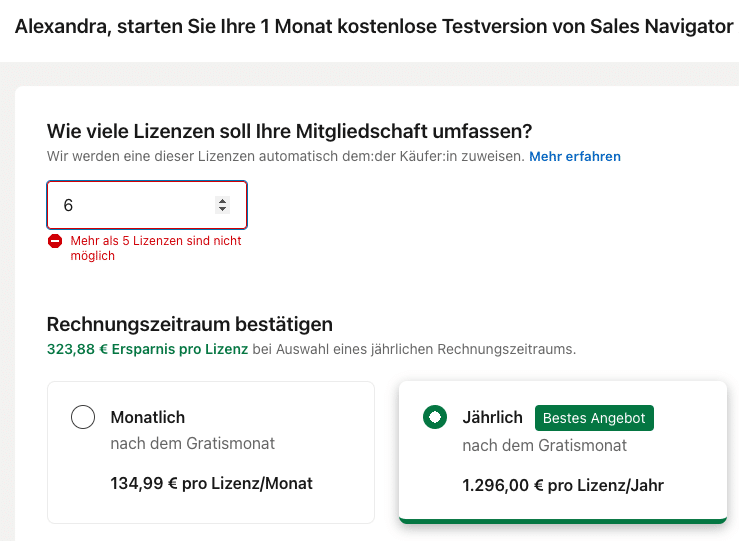Select the Monatlich billing radio button

click(x=83, y=417)
